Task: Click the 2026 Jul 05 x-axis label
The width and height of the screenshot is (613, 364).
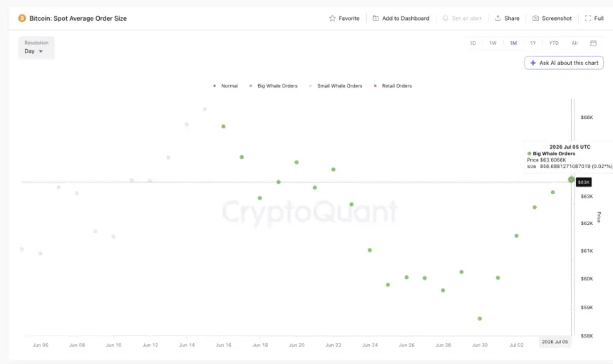Action: tap(555, 342)
